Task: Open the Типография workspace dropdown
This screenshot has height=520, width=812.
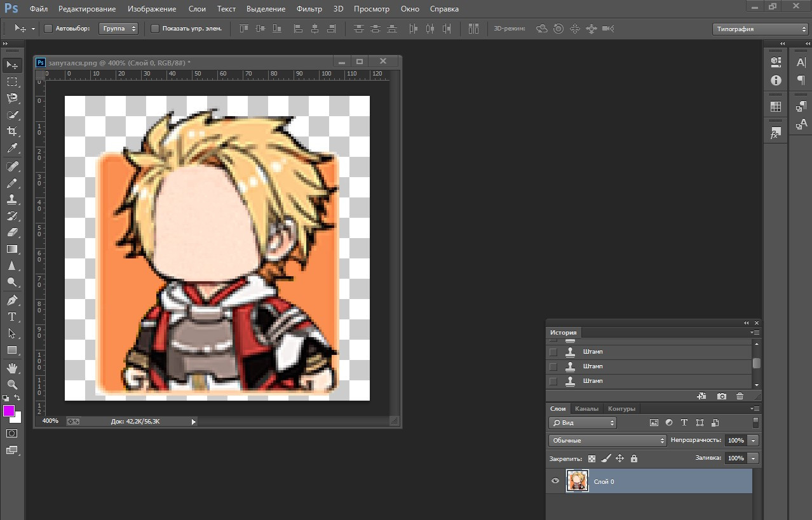Action: point(760,29)
